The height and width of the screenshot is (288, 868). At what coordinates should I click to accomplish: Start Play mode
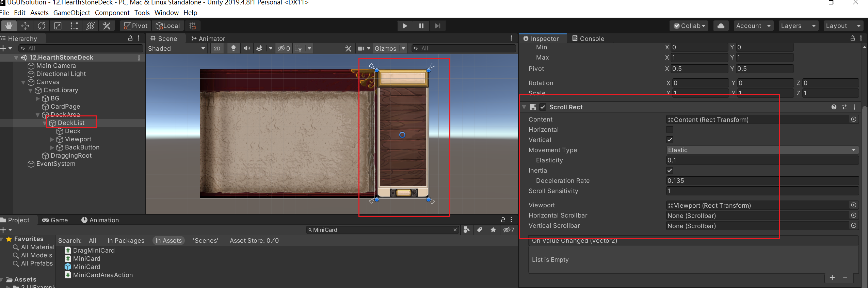point(405,26)
